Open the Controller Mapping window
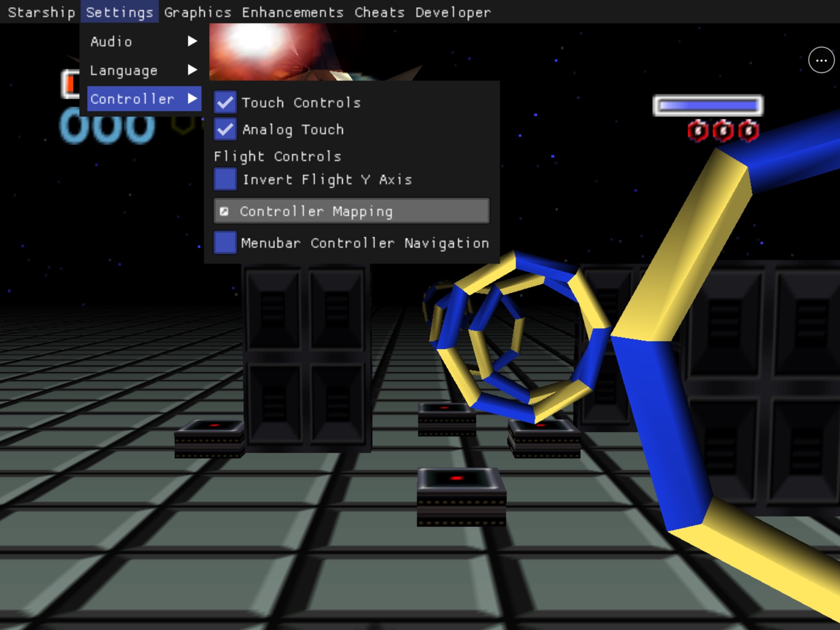The width and height of the screenshot is (840, 630). click(x=351, y=211)
